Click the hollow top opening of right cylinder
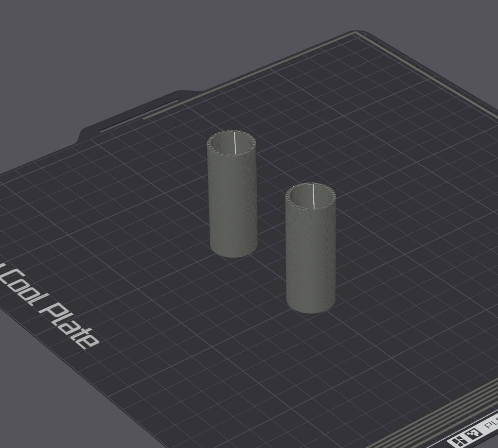498x448 pixels. tap(311, 197)
